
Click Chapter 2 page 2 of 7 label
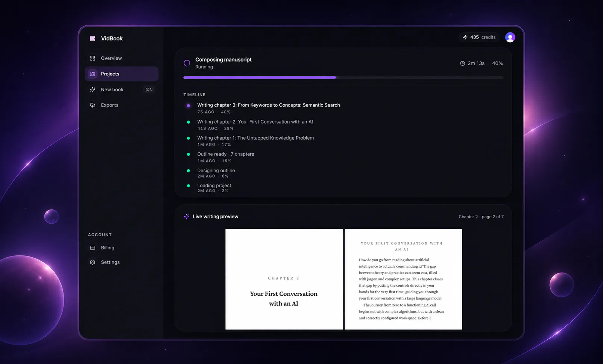coord(481,217)
